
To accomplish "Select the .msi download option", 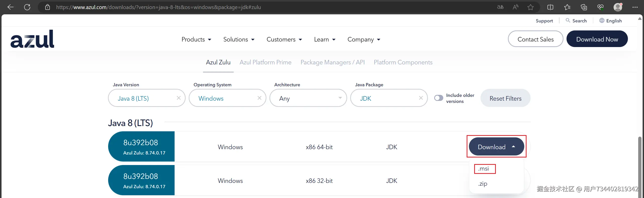I will coord(484,169).
